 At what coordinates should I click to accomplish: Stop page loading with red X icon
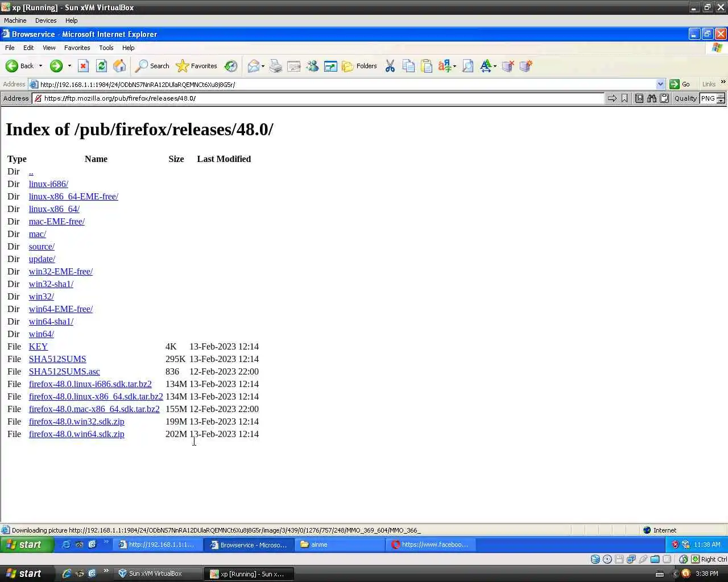(x=83, y=66)
